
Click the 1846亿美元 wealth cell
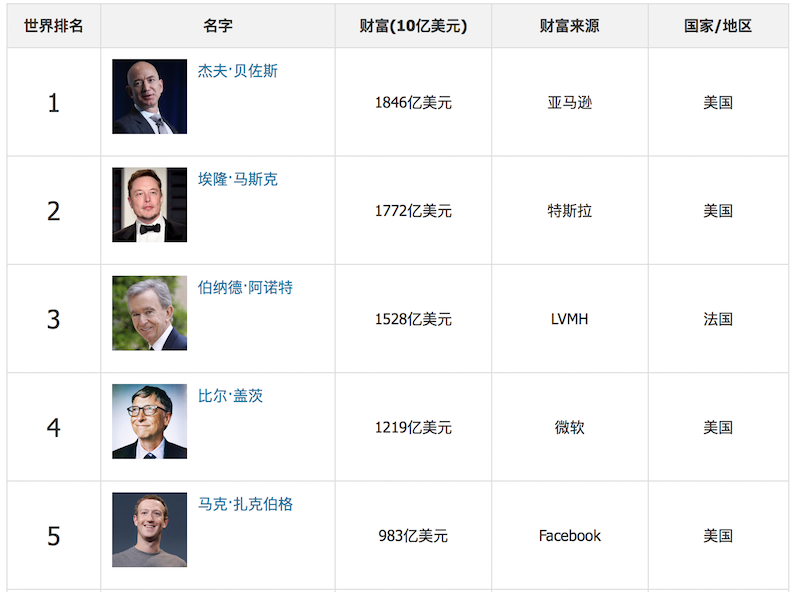tap(413, 102)
